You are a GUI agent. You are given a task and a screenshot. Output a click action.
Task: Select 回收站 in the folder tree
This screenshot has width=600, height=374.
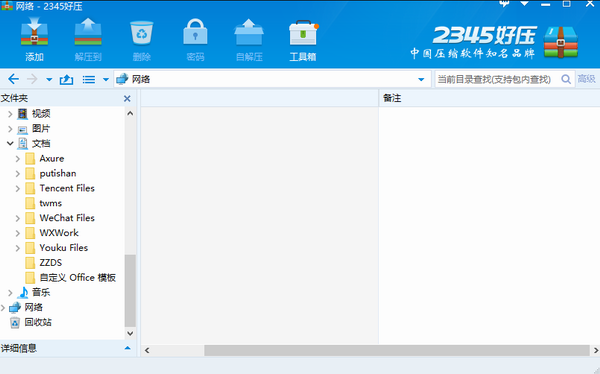coord(38,322)
